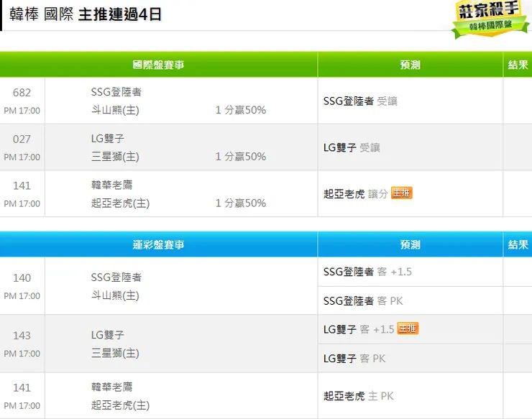
Task: Click 斗山熊(主) team in game 682
Action: point(115,110)
